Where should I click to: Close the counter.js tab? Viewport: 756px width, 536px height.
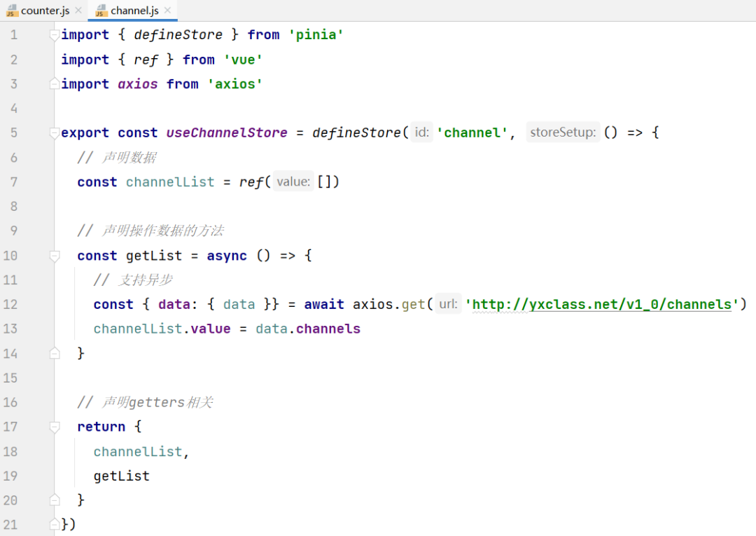78,11
